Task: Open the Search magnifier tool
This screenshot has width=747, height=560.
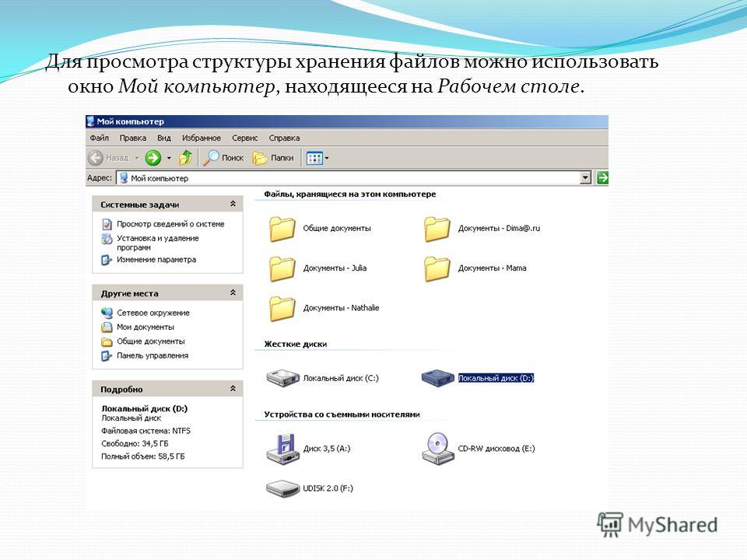Action: click(x=211, y=158)
